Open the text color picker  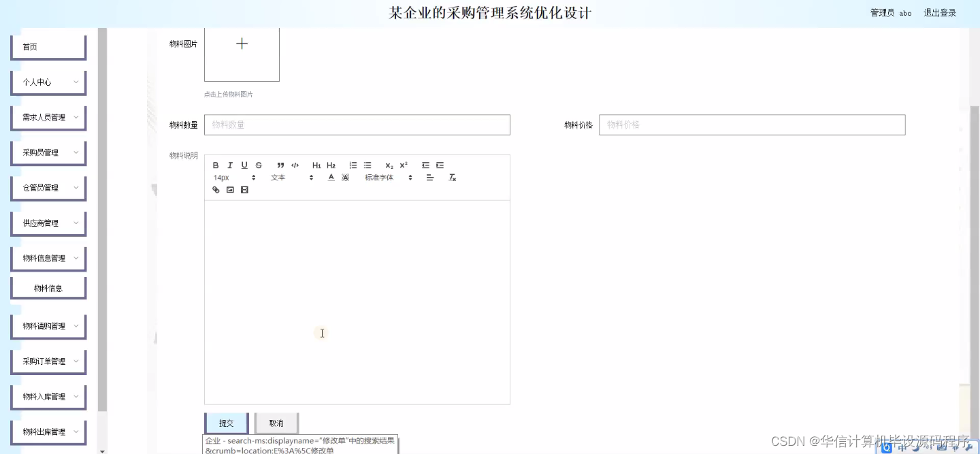(330, 178)
